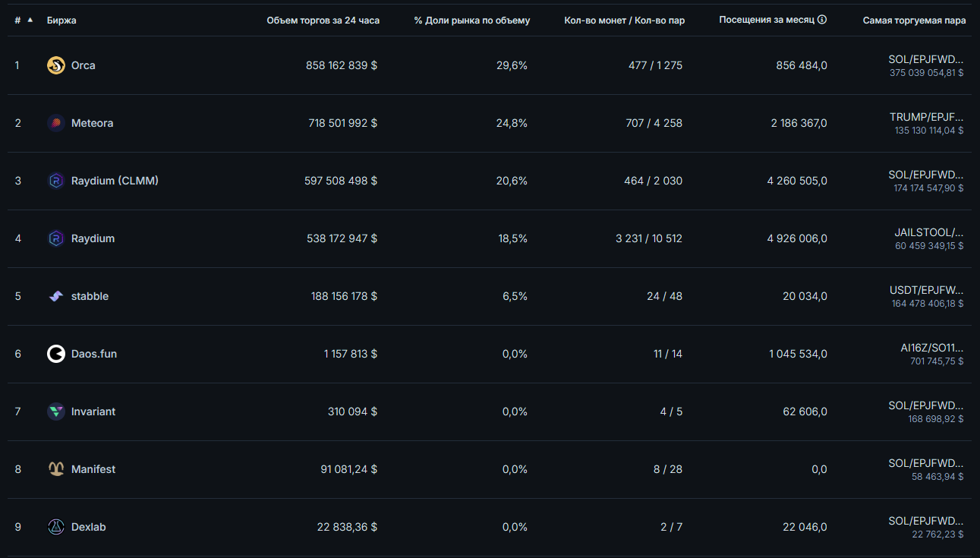The width and height of the screenshot is (980, 558).
Task: Select volume value 310 094 $
Action: (352, 411)
